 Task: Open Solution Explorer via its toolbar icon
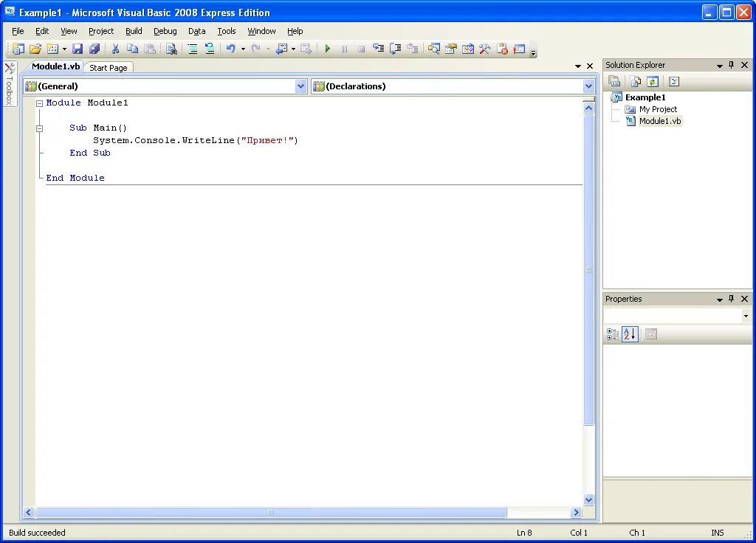tap(433, 49)
